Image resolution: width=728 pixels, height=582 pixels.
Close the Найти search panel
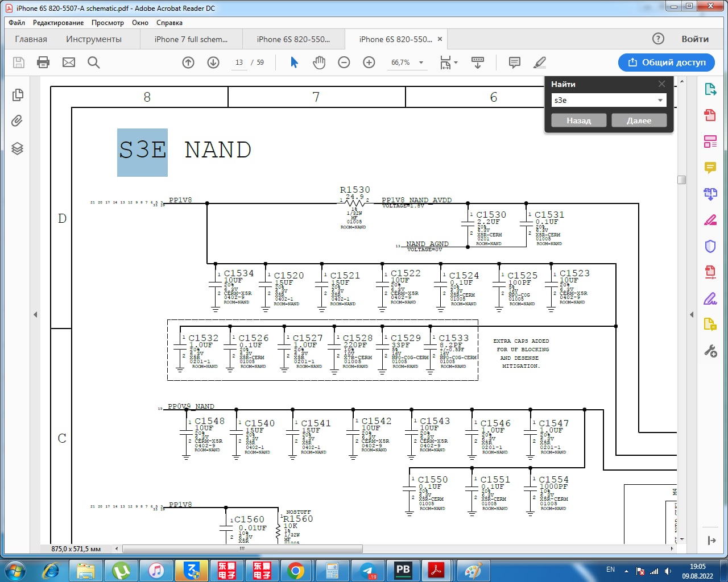(x=661, y=84)
